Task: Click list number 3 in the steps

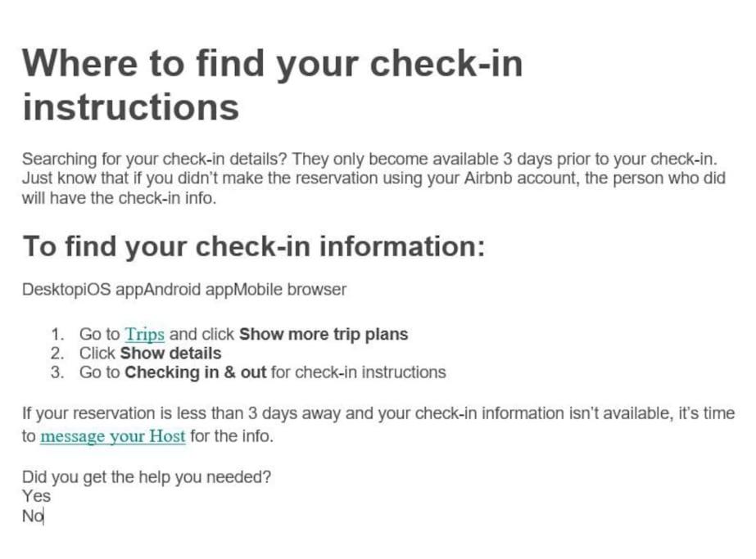Action: click(57, 372)
